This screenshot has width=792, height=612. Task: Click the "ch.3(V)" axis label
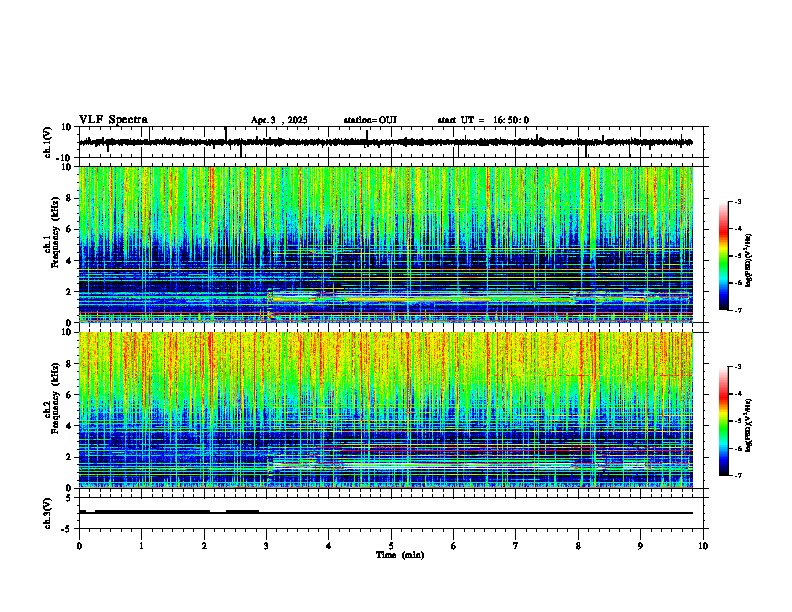pyautogui.click(x=48, y=513)
